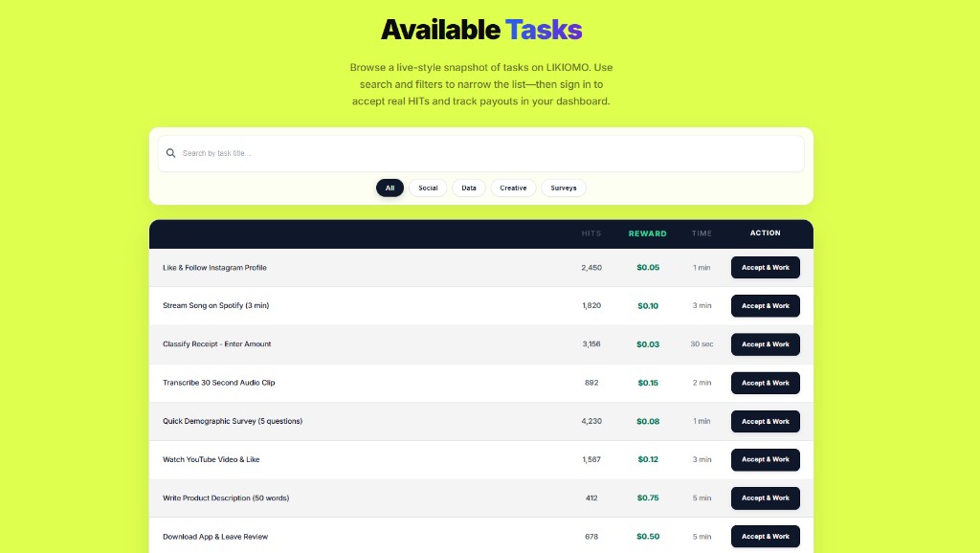The width and height of the screenshot is (980, 553).
Task: Select the Stream Song on Spotify (3 min) title
Action: pos(215,305)
